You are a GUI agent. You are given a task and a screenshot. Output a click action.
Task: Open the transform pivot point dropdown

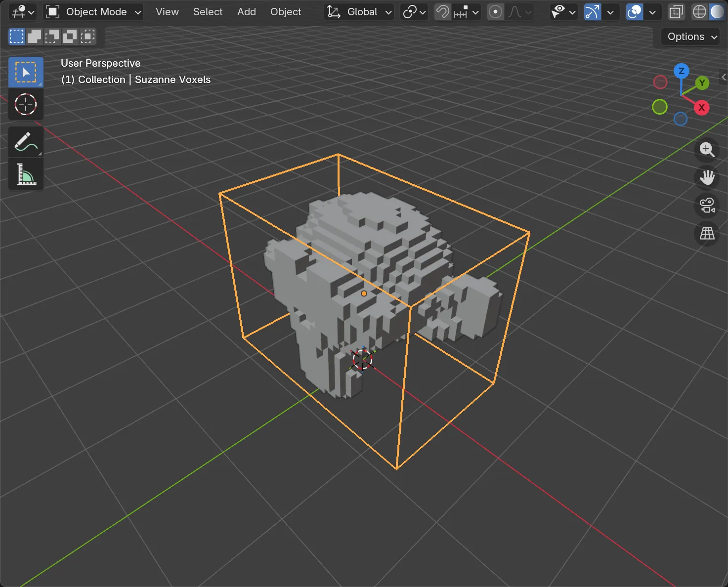414,12
